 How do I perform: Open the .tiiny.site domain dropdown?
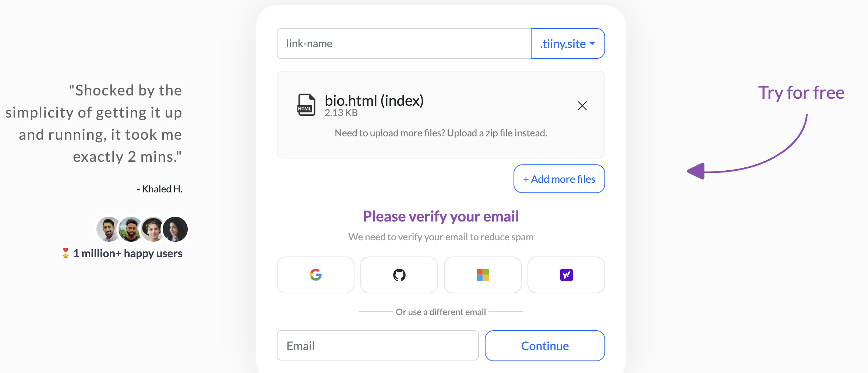pyautogui.click(x=568, y=43)
